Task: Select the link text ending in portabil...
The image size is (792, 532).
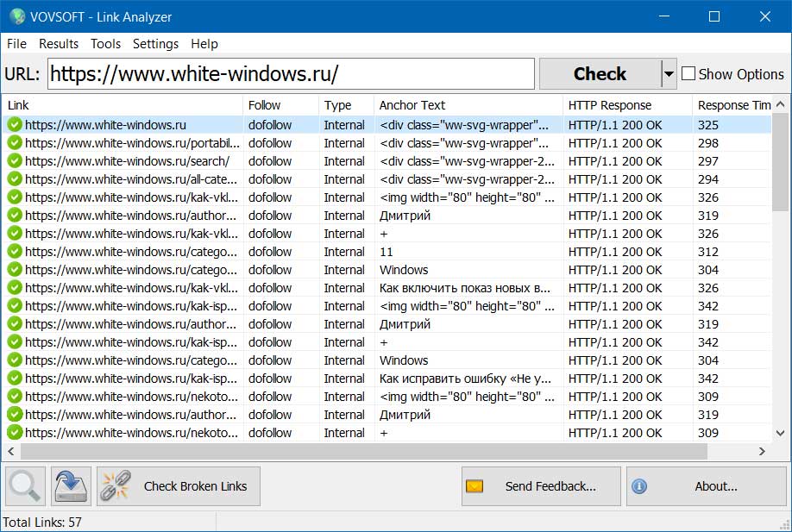Action: 132,143
